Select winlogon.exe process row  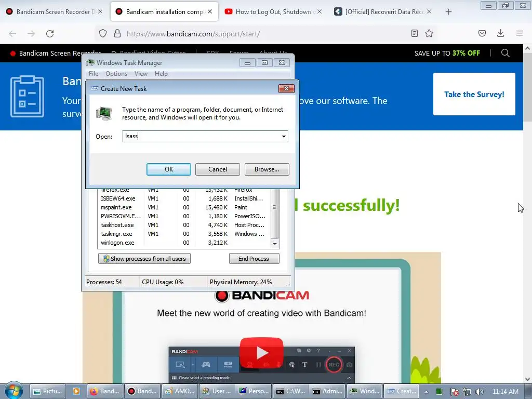(x=183, y=243)
